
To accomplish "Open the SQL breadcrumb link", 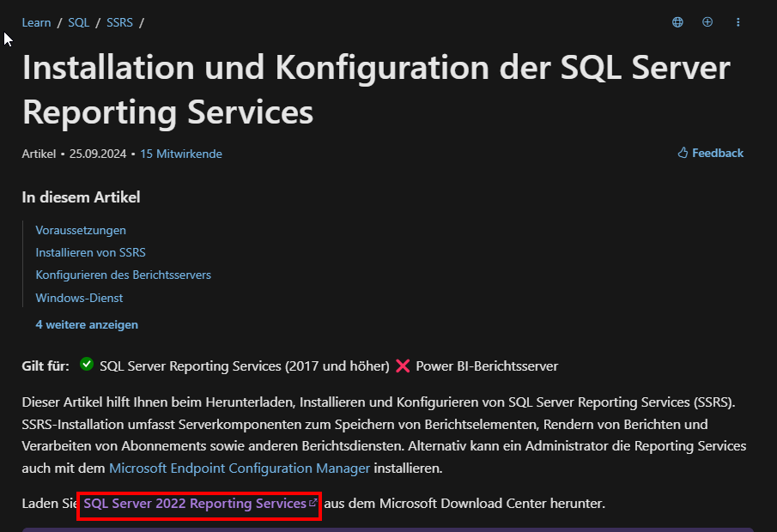I will [x=79, y=23].
